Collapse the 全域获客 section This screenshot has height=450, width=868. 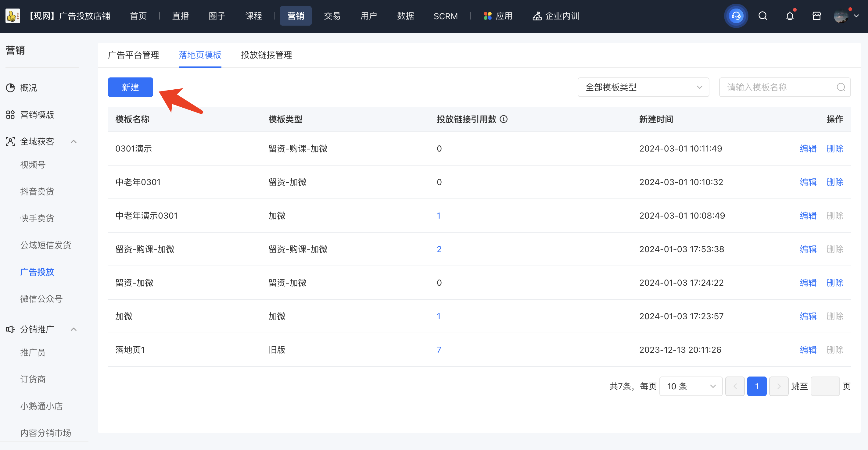(x=74, y=141)
